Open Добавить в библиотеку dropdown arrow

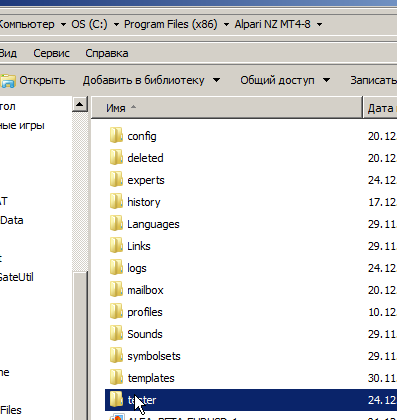216,80
